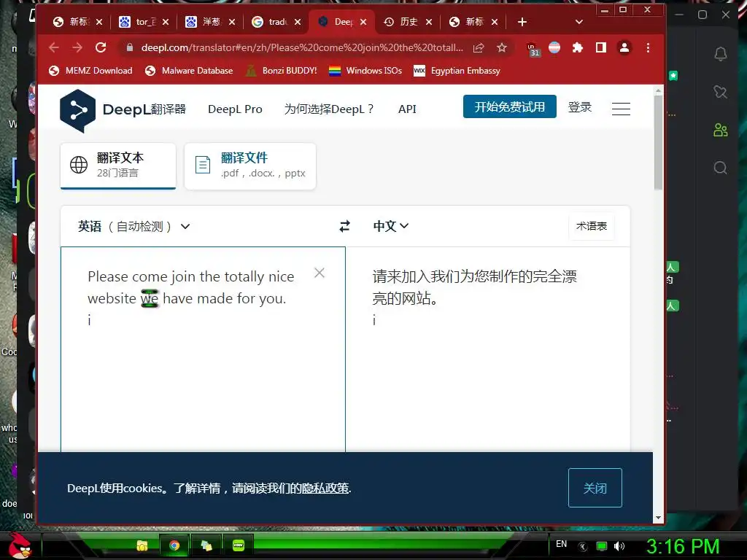Image resolution: width=747 pixels, height=560 pixels.
Task: Expand the 中文 target language dropdown
Action: 391,226
